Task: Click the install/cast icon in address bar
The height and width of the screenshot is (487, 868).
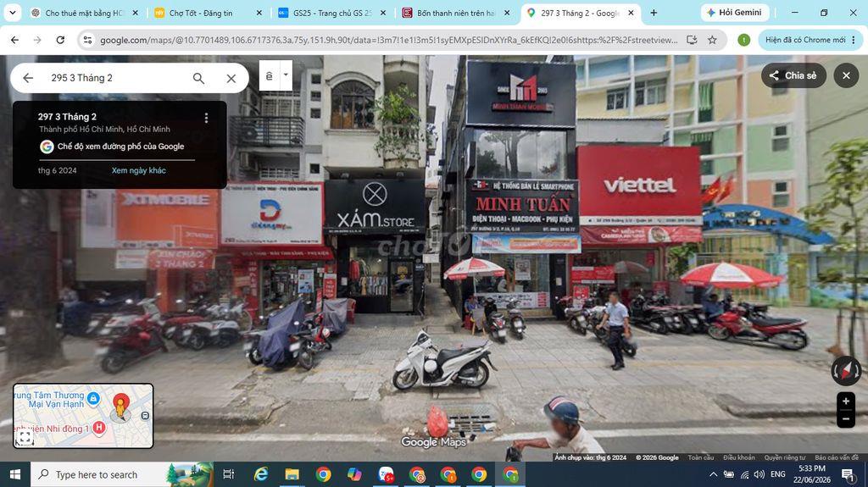Action: [x=692, y=40]
